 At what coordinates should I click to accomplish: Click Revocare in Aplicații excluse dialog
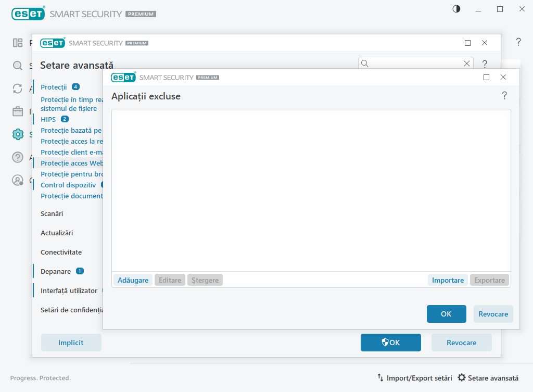click(493, 314)
